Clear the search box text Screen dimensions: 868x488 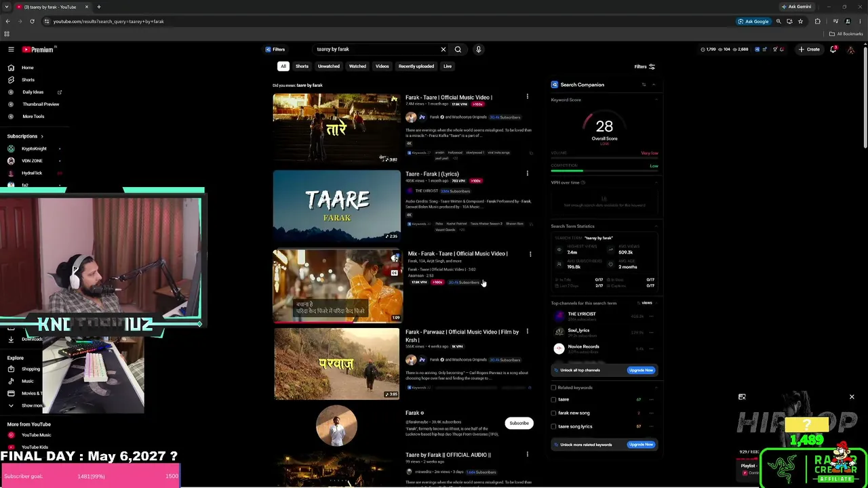click(x=443, y=49)
